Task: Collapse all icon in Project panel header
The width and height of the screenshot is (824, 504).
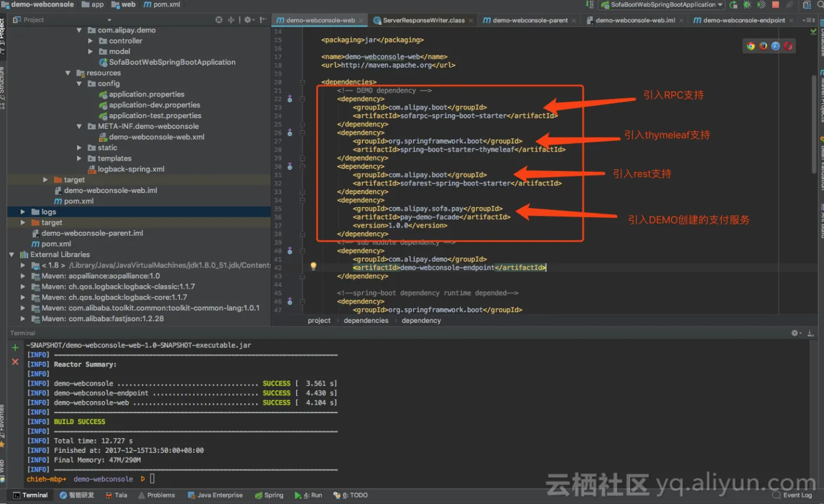Action: tap(231, 20)
